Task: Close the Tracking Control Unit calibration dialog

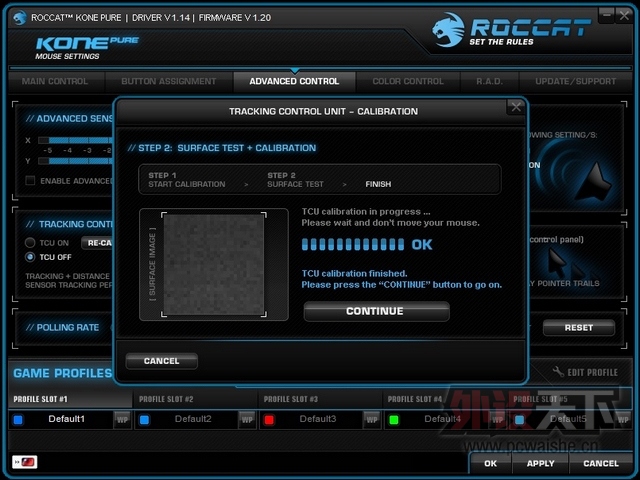Action: pos(516,107)
